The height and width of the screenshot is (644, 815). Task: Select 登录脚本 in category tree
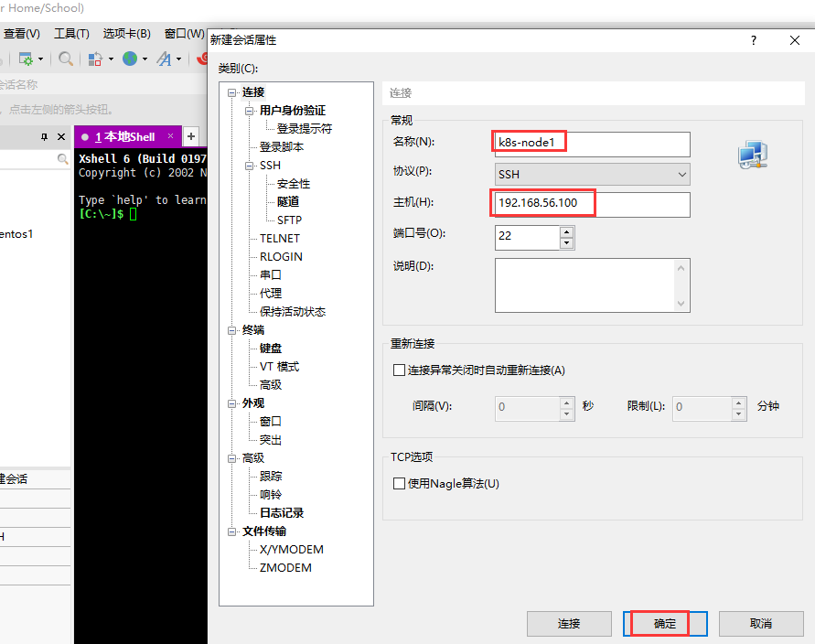281,147
